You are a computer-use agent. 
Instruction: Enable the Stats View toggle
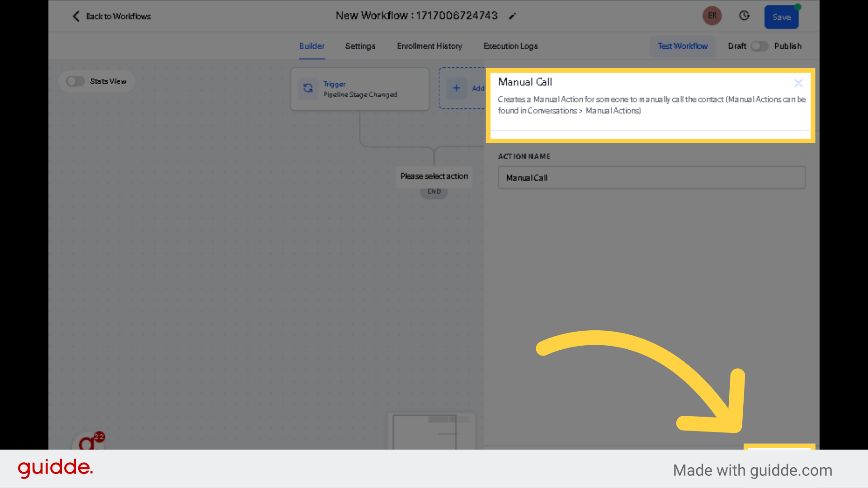pyautogui.click(x=75, y=81)
